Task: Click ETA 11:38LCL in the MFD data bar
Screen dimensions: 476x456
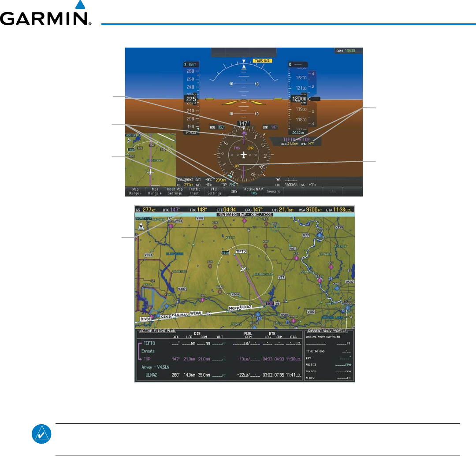Action: pos(338,210)
